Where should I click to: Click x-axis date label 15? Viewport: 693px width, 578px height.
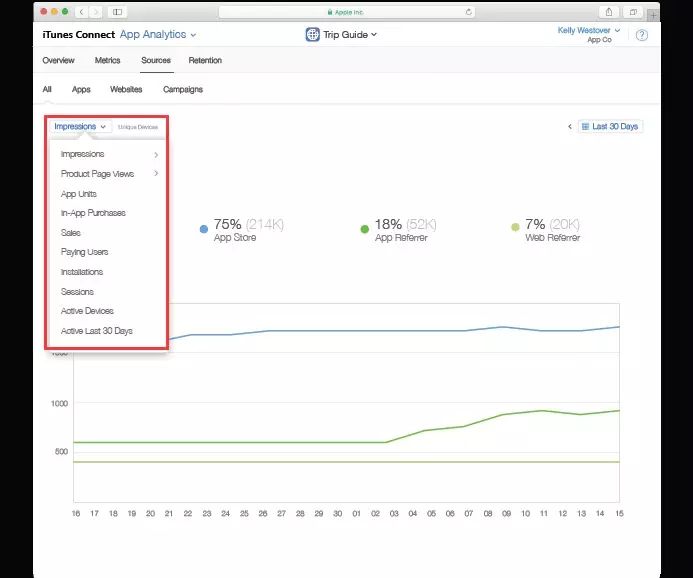click(x=619, y=513)
